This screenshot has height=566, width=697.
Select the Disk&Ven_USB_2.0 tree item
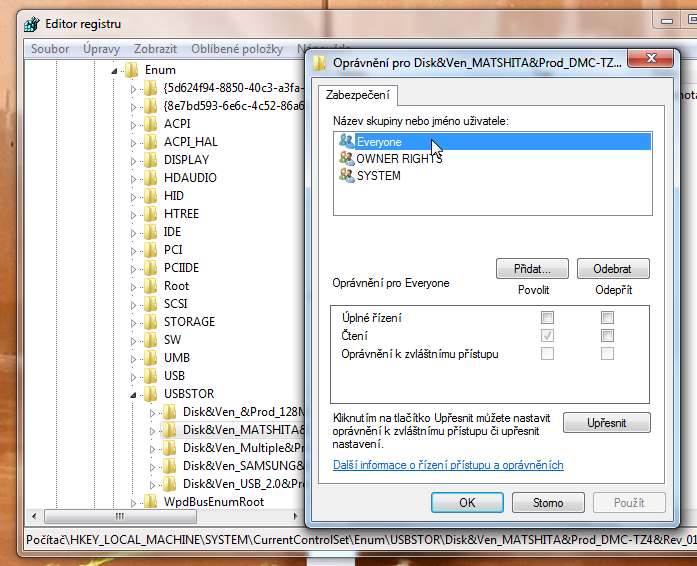[243, 484]
